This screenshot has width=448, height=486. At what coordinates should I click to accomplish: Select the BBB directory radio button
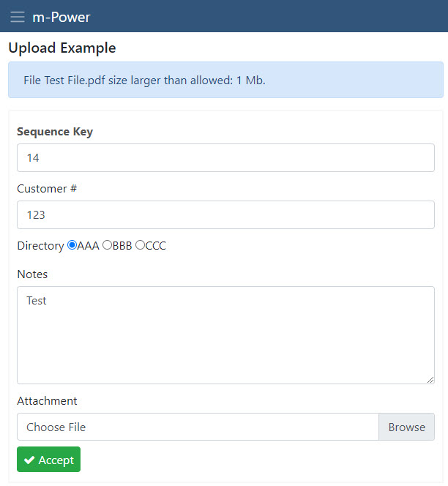coord(107,245)
